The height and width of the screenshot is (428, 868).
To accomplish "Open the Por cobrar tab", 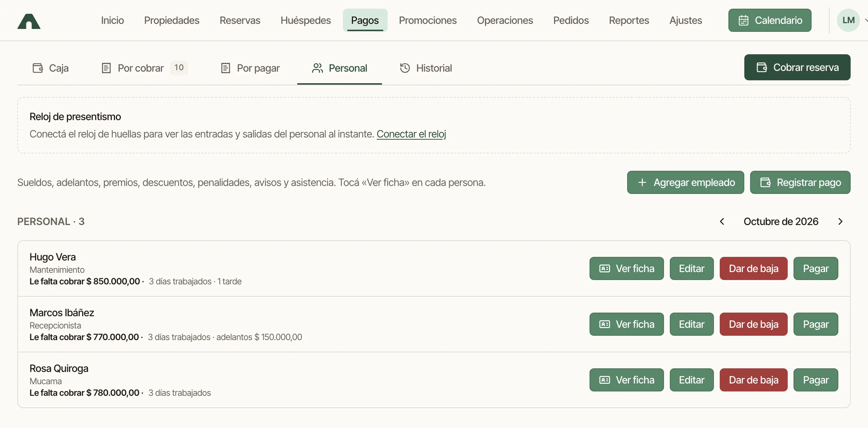I will (144, 68).
